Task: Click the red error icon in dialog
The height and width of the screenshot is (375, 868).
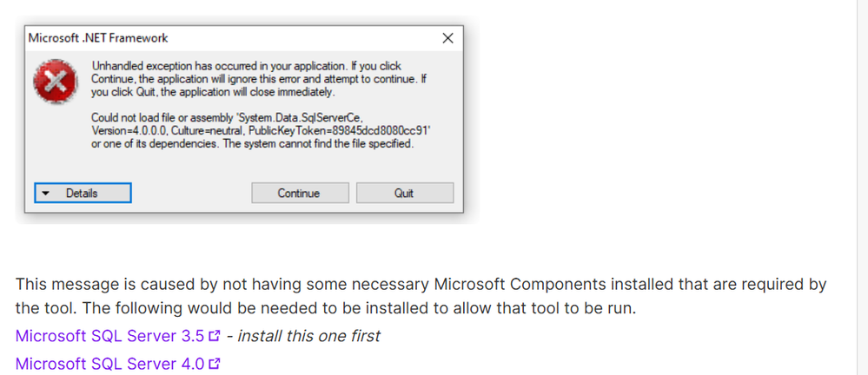Action: (x=56, y=81)
